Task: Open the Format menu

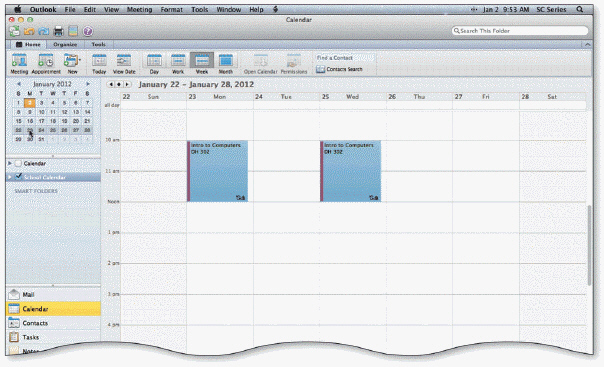Action: tap(171, 9)
